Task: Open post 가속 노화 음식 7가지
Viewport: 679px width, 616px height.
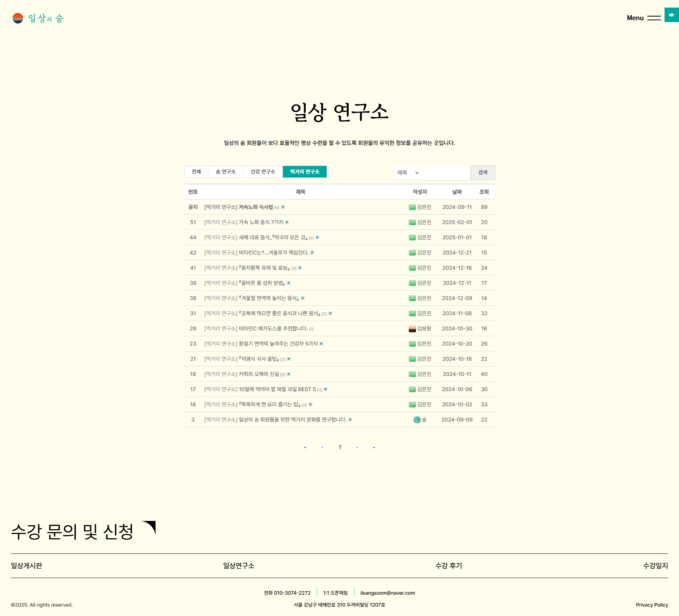Action: click(x=261, y=222)
